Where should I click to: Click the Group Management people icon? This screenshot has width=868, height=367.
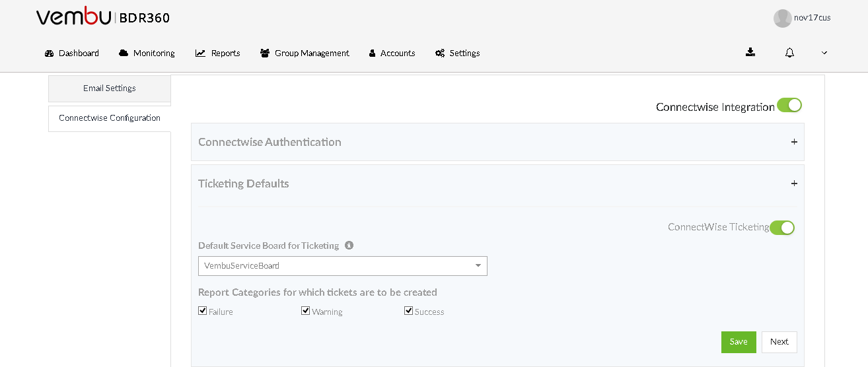[x=265, y=53]
